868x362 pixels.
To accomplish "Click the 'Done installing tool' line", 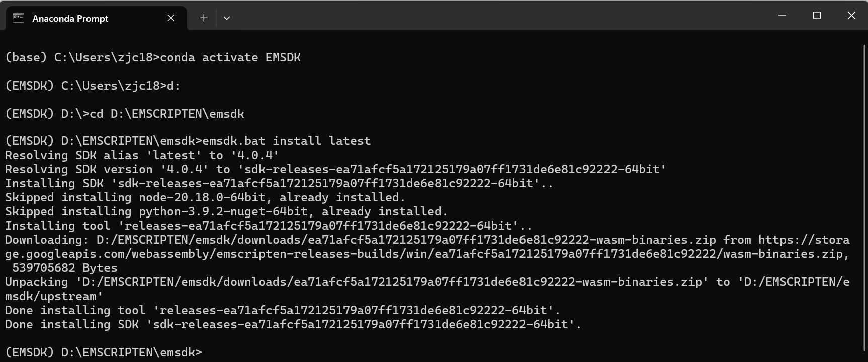I will pyautogui.click(x=283, y=310).
